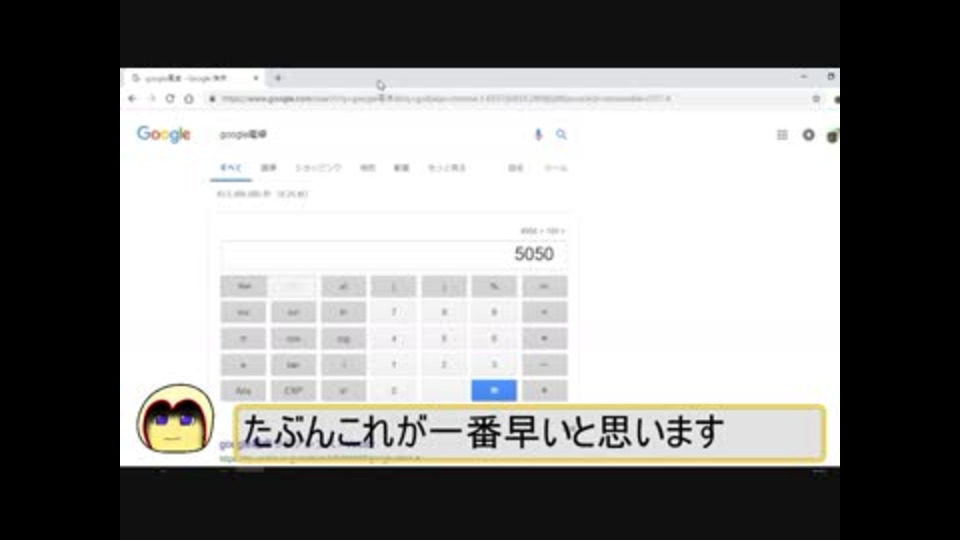Click the EXP key
Screen dimensions: 960x540
coord(293,391)
